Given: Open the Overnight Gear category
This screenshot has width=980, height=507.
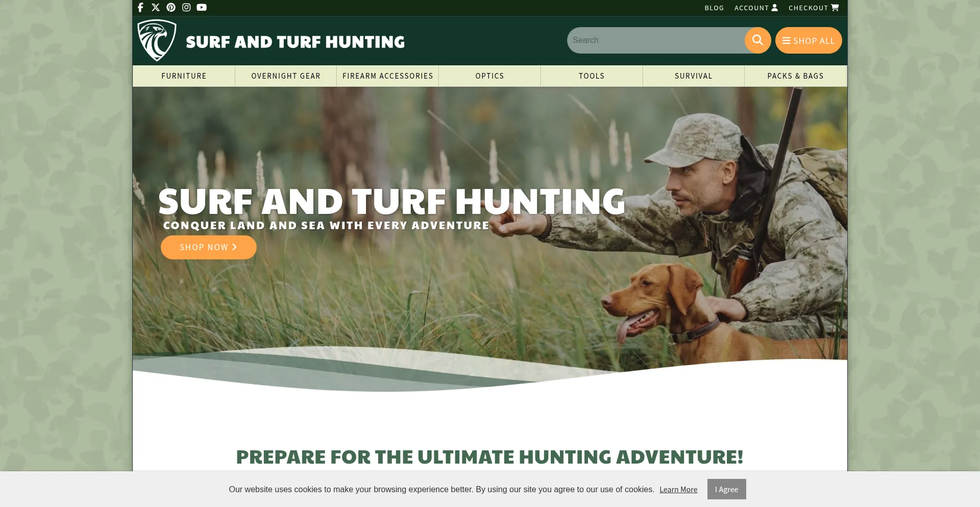Looking at the screenshot, I should [286, 76].
